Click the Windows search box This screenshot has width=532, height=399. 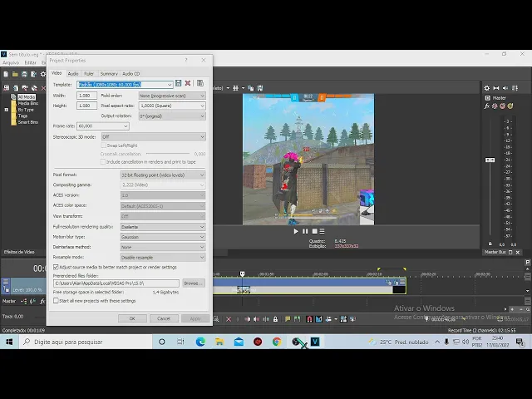(x=86, y=342)
